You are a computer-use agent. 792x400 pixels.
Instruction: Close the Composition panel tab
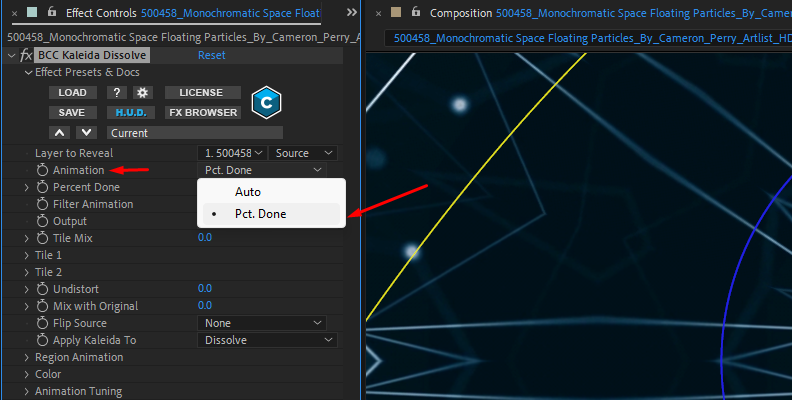[x=378, y=13]
